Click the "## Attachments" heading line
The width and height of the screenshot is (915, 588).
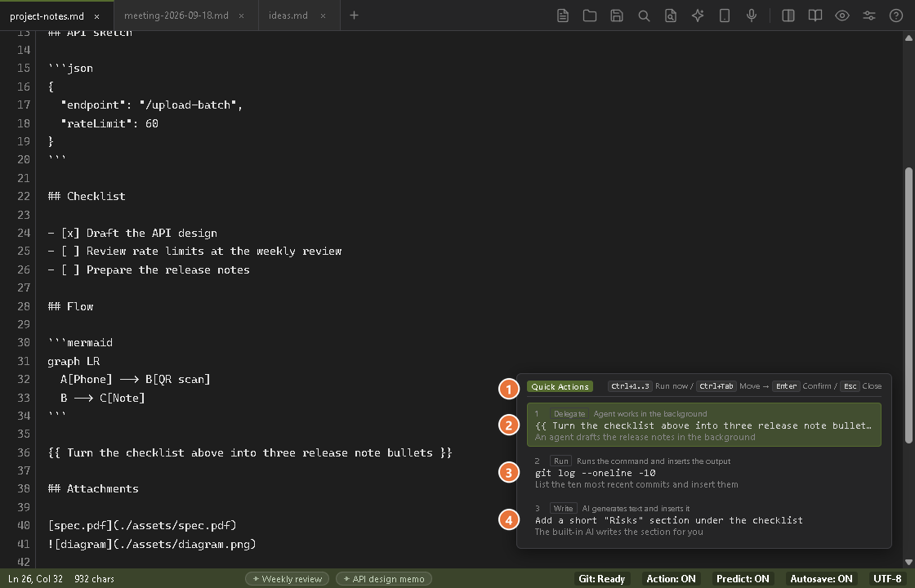point(93,489)
